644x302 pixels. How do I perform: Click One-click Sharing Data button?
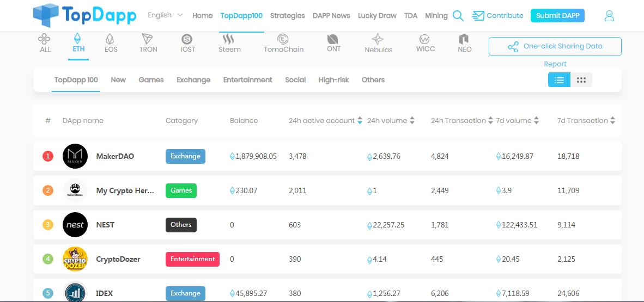(x=555, y=46)
